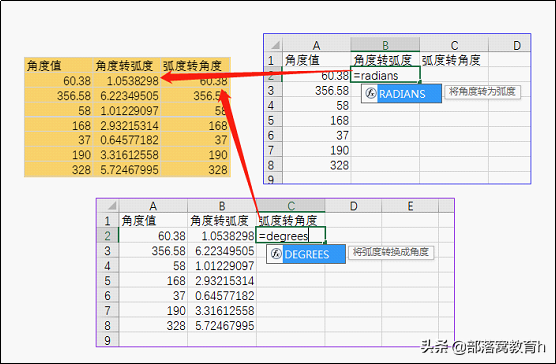Click cell 6.22349505 in bottom sheet
The height and width of the screenshot is (364, 556).
[x=222, y=251]
